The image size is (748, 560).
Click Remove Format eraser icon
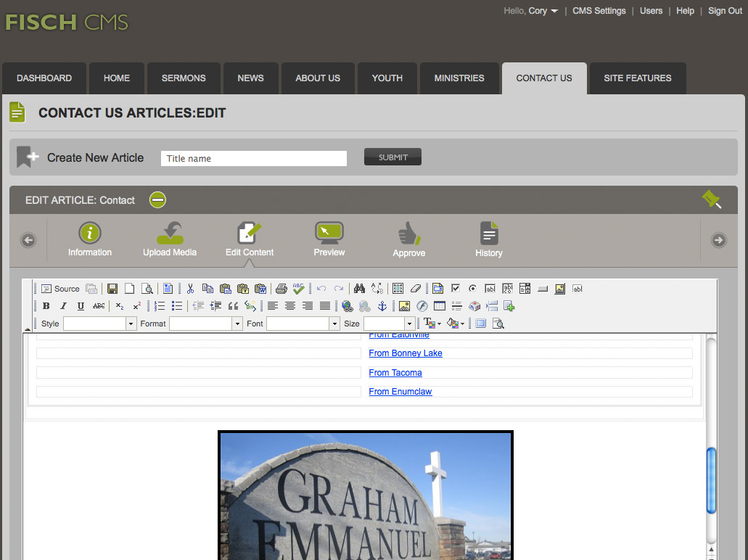tap(416, 289)
